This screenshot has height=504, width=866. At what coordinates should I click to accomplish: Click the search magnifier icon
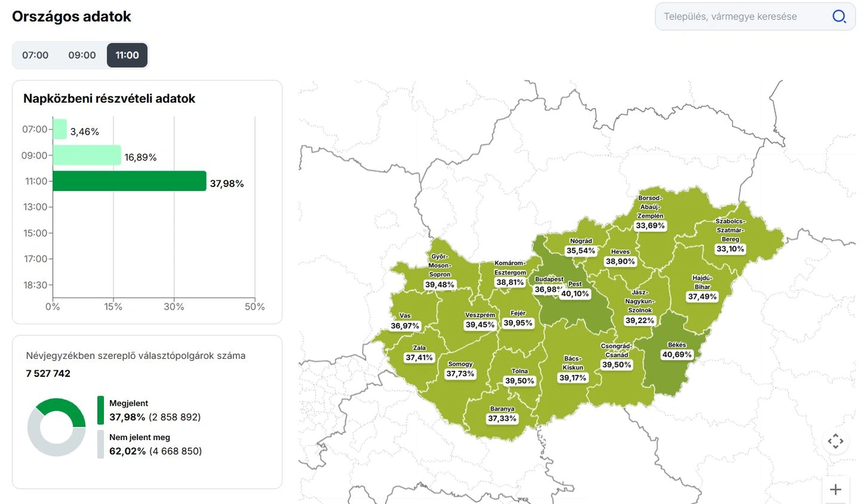[x=839, y=17]
